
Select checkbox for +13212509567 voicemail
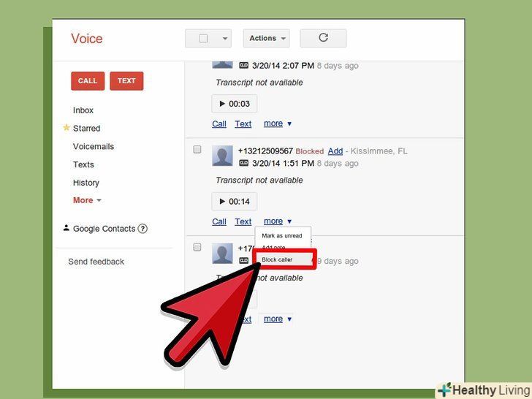click(197, 149)
